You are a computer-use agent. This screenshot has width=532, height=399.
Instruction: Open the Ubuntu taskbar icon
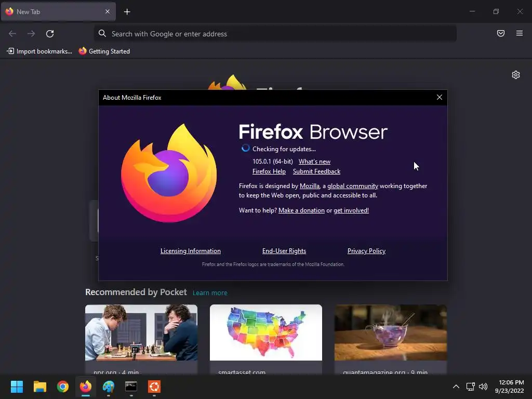pos(154,387)
